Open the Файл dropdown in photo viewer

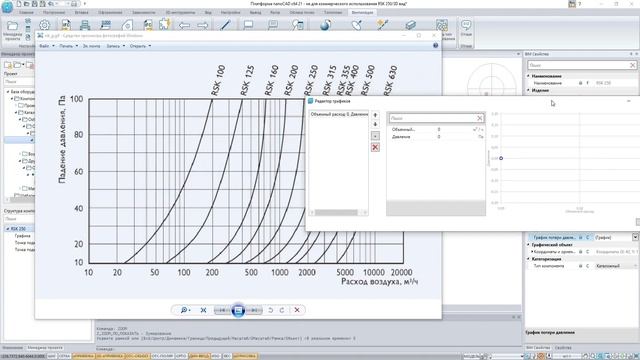point(47,46)
